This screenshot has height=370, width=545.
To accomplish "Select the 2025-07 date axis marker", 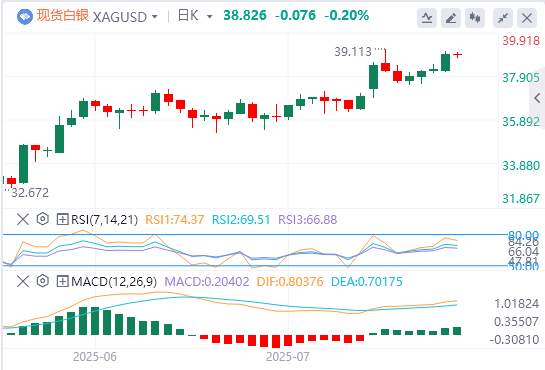I will click(287, 357).
